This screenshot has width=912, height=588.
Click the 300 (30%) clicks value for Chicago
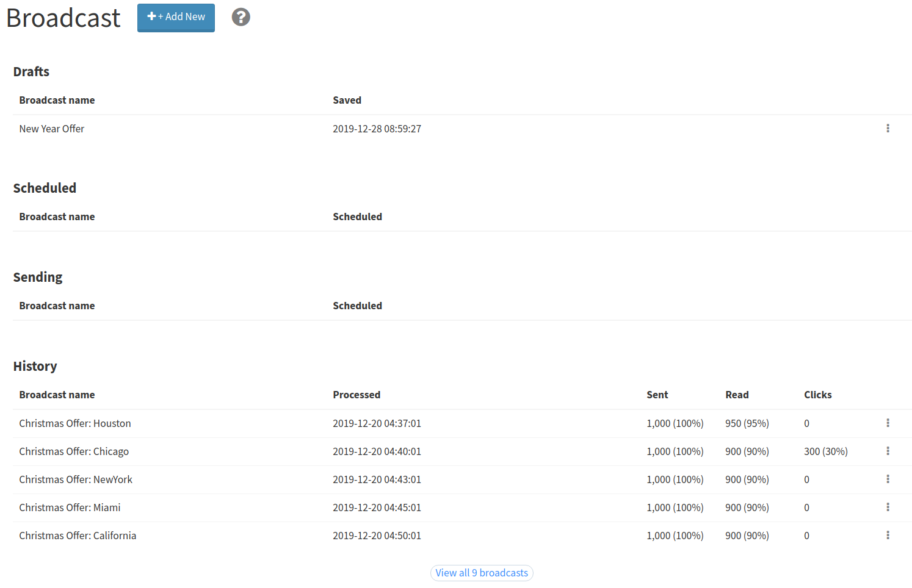[x=826, y=451]
